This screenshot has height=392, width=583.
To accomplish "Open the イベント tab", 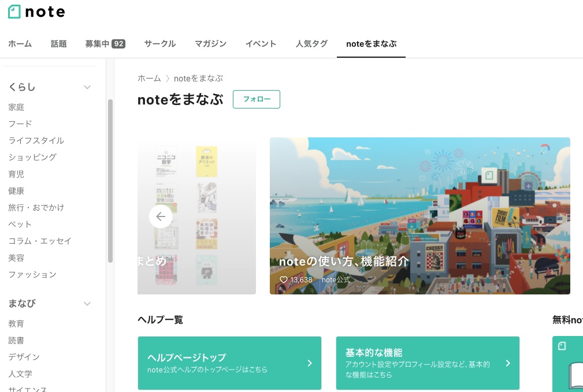I will [261, 44].
